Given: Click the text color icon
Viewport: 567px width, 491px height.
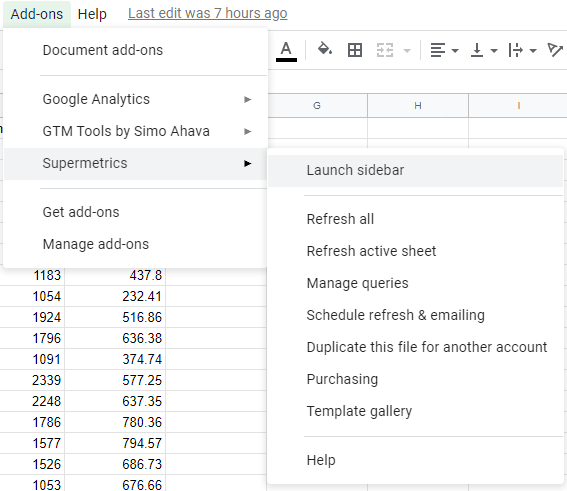Looking at the screenshot, I should (x=286, y=51).
